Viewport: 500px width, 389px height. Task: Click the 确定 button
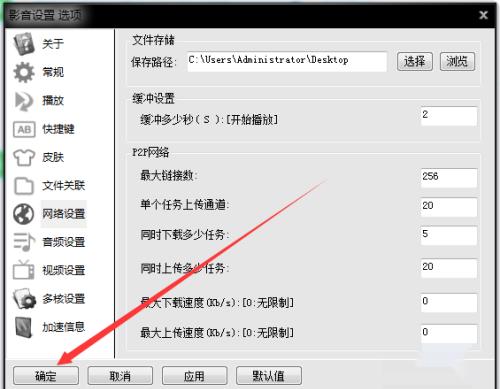tap(46, 376)
